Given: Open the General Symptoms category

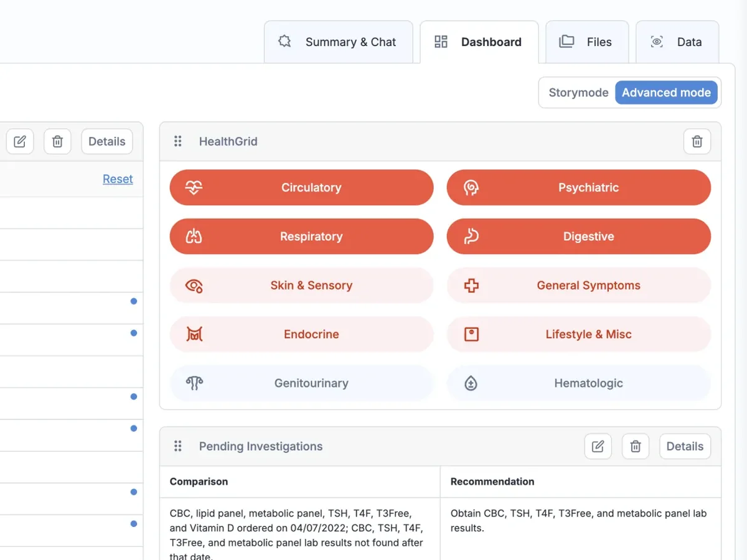Looking at the screenshot, I should [x=579, y=286].
